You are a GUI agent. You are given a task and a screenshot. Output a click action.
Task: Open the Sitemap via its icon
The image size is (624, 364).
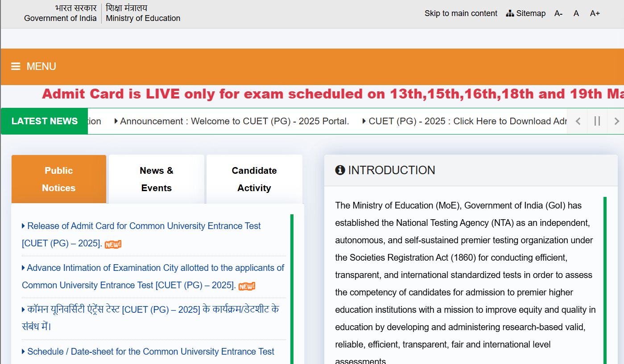[510, 13]
